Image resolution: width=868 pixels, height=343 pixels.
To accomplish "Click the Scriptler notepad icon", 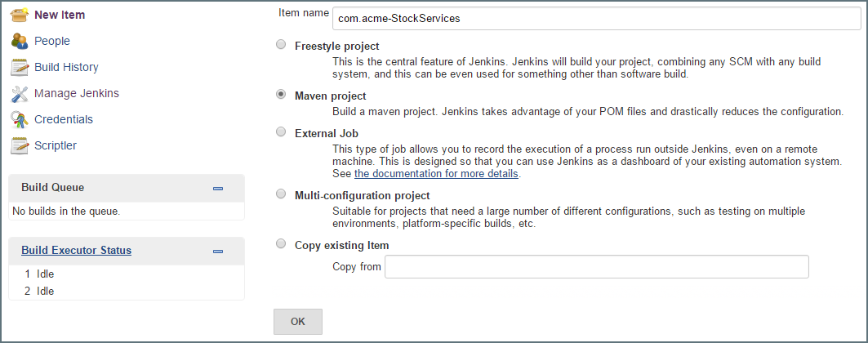I will pos(20,145).
